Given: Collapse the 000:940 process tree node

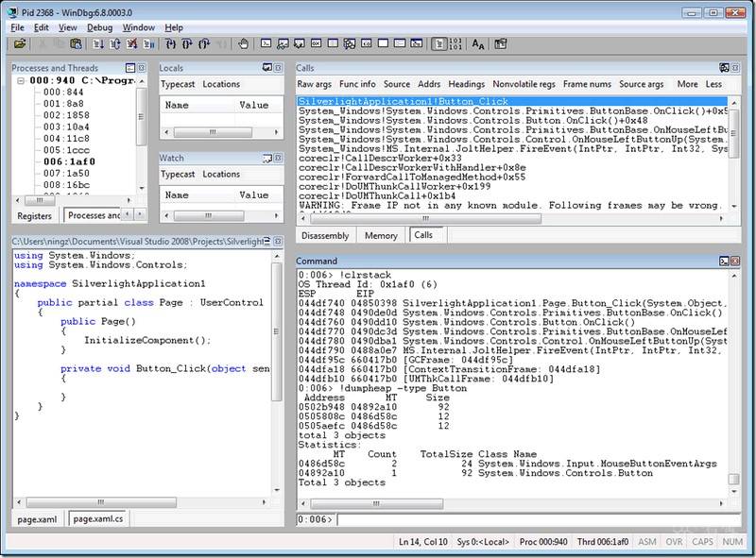Looking at the screenshot, I should (21, 80).
